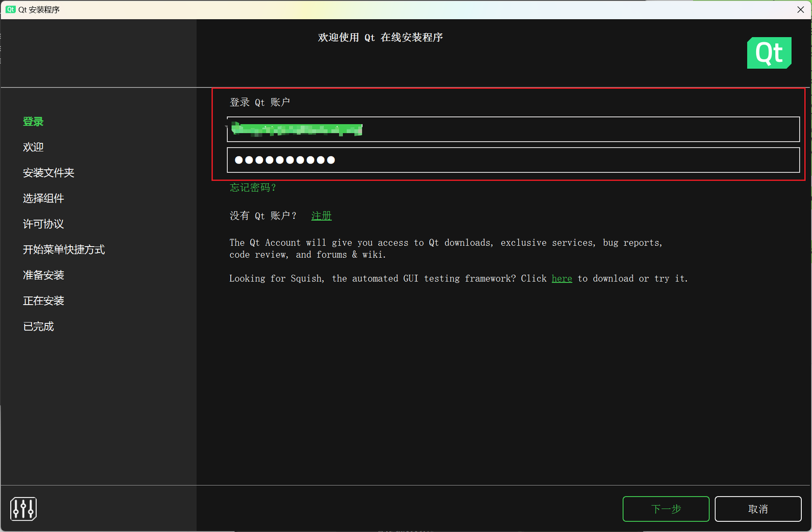Select the 正在安装 step in the sidebar
The height and width of the screenshot is (532, 812).
coord(43,300)
